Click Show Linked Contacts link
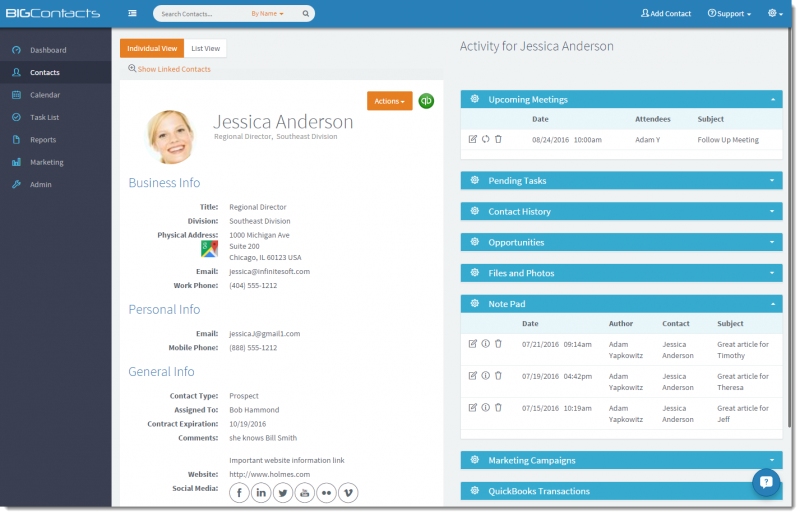Viewport: 800px width, 515px height. click(x=174, y=69)
